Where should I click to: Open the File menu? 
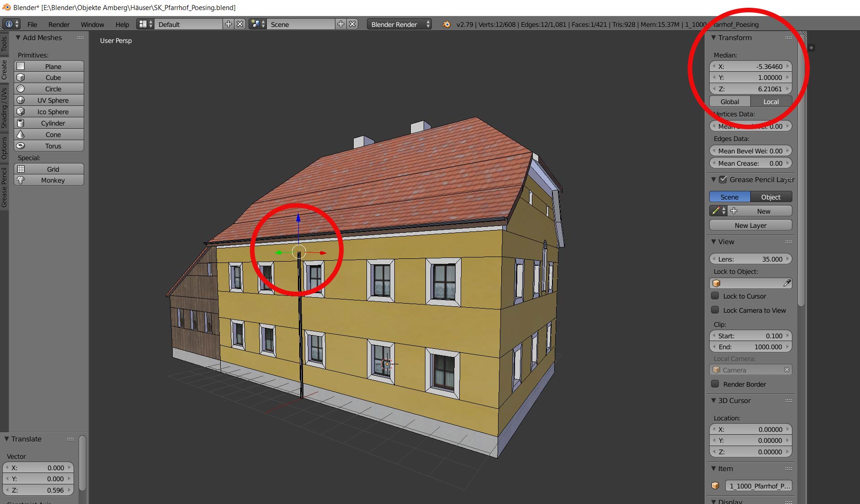click(32, 24)
